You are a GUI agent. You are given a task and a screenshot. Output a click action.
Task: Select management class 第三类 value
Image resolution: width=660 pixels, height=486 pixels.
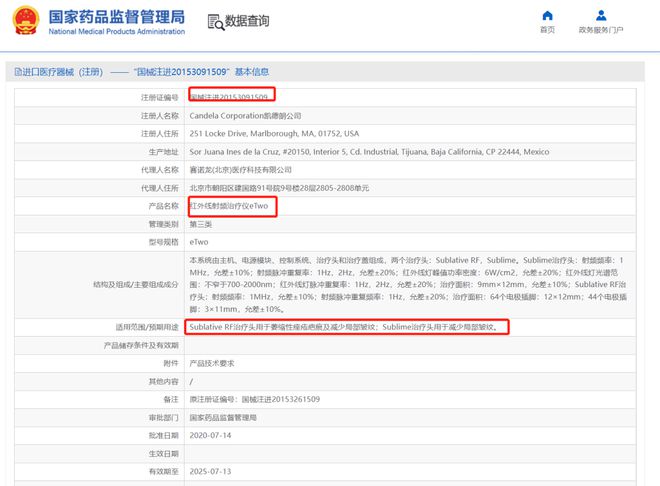[200, 224]
